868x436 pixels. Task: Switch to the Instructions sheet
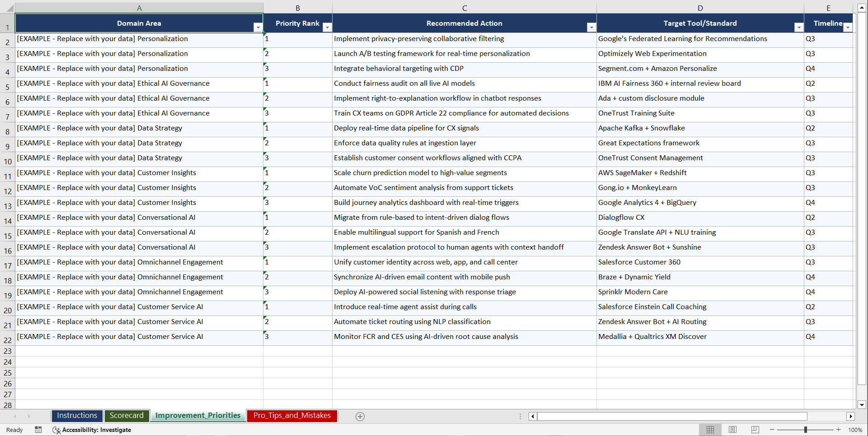pos(77,415)
